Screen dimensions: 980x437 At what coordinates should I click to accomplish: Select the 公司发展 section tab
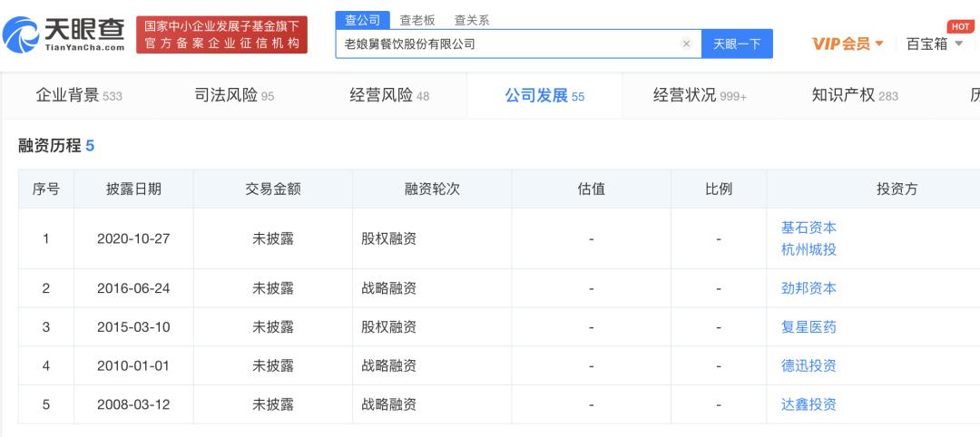(544, 95)
